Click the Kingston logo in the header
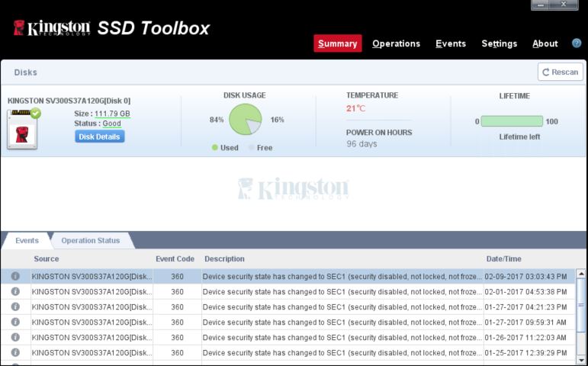Image resolution: width=588 pixels, height=366 pixels. (52, 28)
